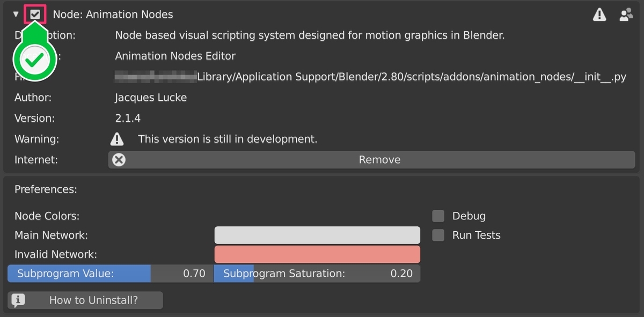Click the Preferences: label

pyautogui.click(x=46, y=189)
